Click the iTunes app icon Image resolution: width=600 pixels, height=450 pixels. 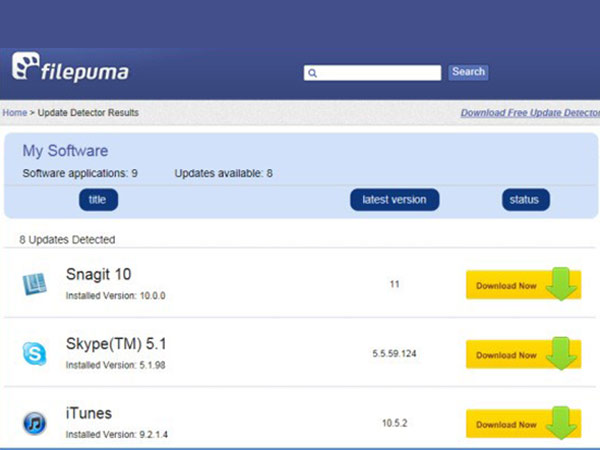(35, 422)
